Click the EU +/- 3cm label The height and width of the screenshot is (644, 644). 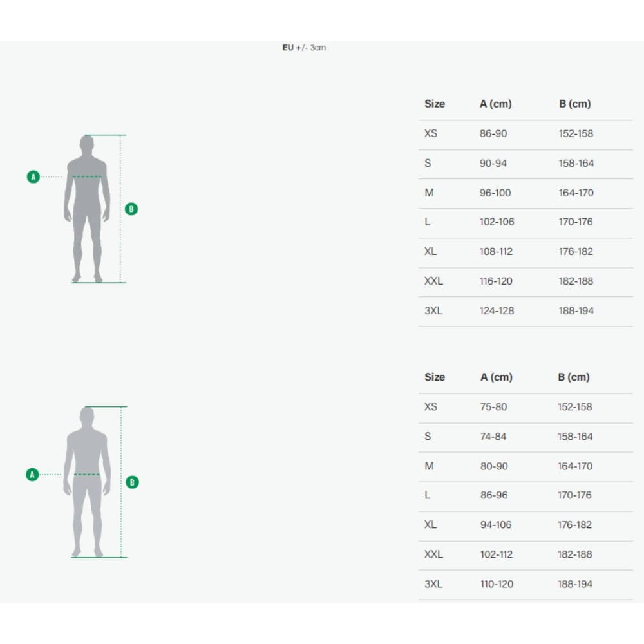pos(304,48)
